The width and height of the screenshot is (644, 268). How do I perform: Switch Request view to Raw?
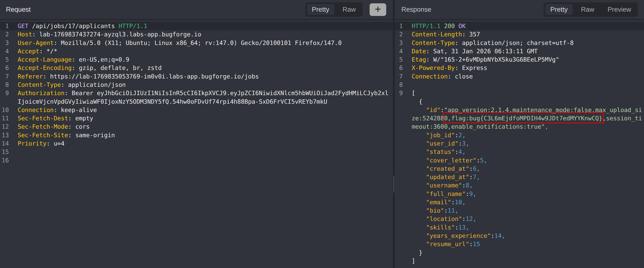349,10
